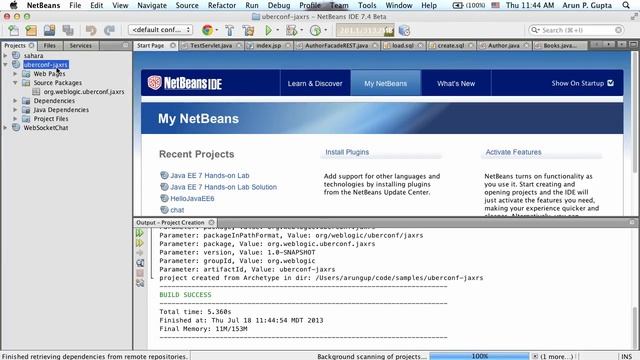The image size is (640, 360).
Task: Open the Debug Project dropdown arrow
Action: click(301, 30)
